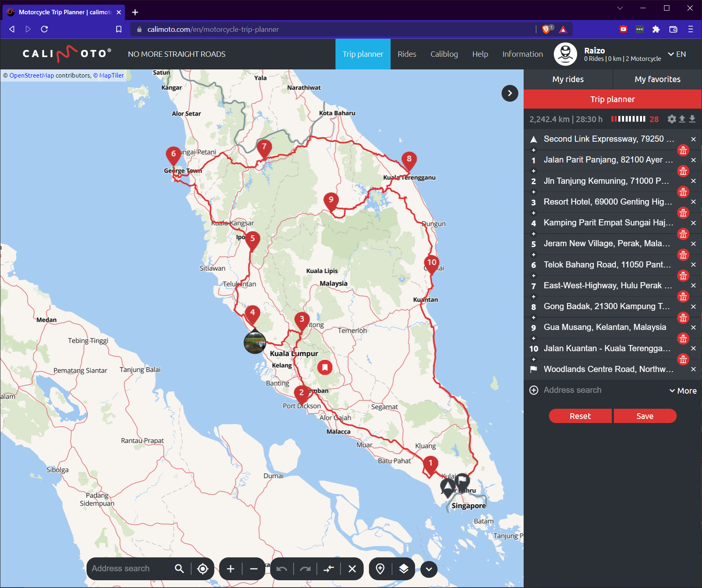Open the Brave Shields icon
The width and height of the screenshot is (702, 588).
[546, 29]
